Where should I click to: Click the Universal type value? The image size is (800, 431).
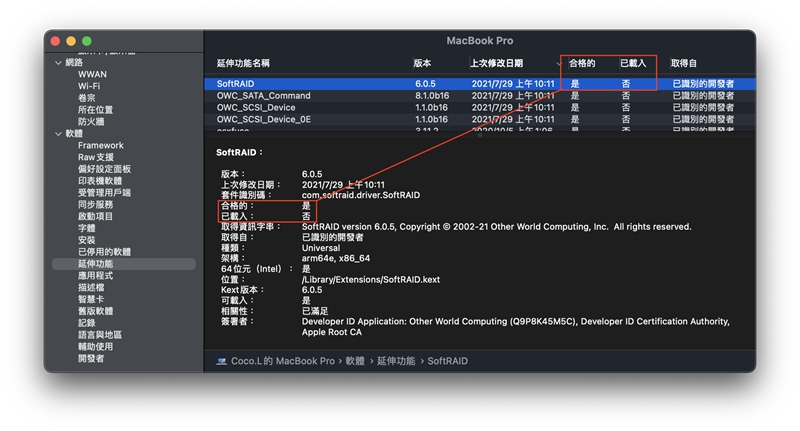pyautogui.click(x=320, y=248)
